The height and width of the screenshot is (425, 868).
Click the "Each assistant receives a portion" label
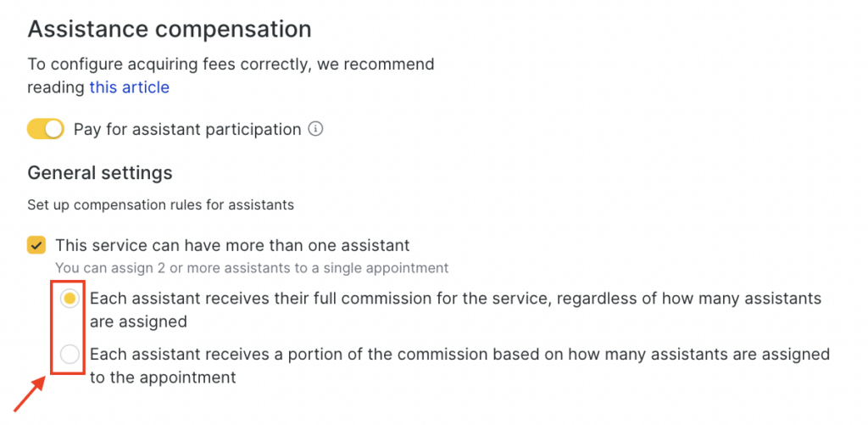click(459, 355)
